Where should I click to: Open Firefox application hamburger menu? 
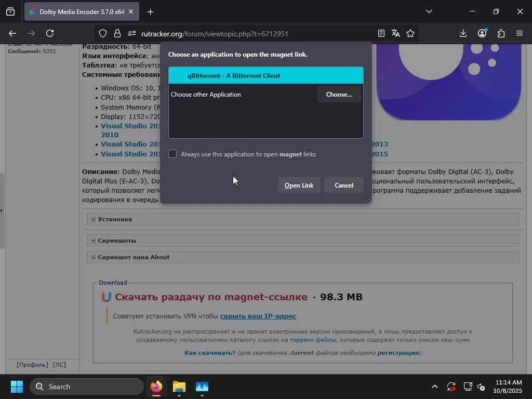coord(519,33)
